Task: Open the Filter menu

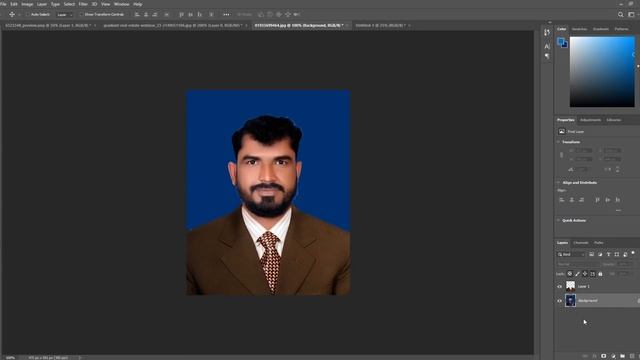Action: click(83, 4)
